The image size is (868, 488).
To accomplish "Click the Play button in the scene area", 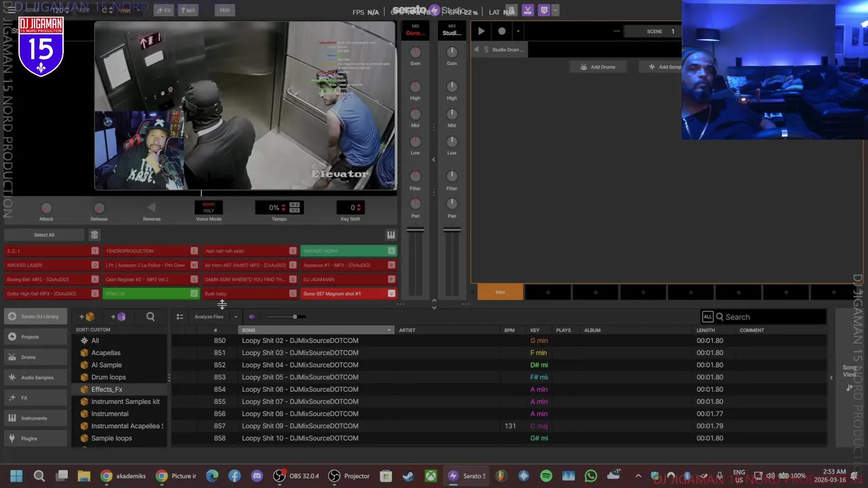I will (481, 31).
